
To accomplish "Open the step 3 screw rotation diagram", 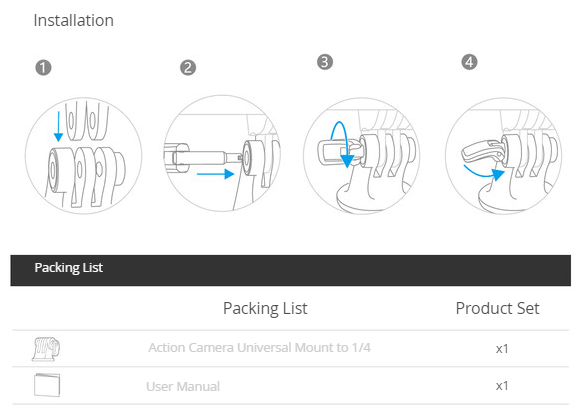I will point(361,156).
